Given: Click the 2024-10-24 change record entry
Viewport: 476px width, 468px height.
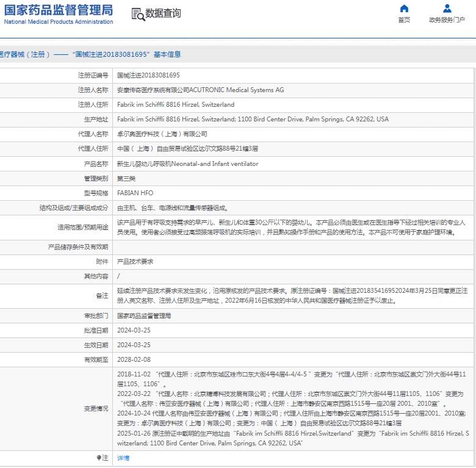Looking at the screenshot, I should [x=292, y=418].
